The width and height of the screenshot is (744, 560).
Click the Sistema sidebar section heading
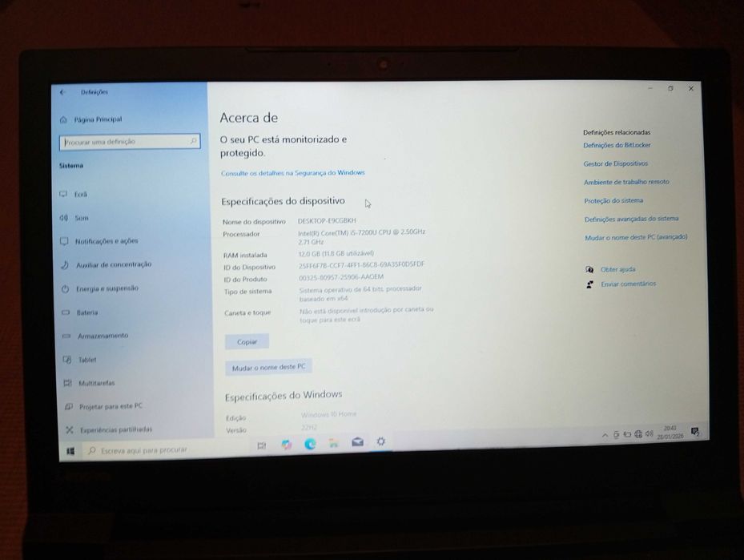click(x=71, y=166)
